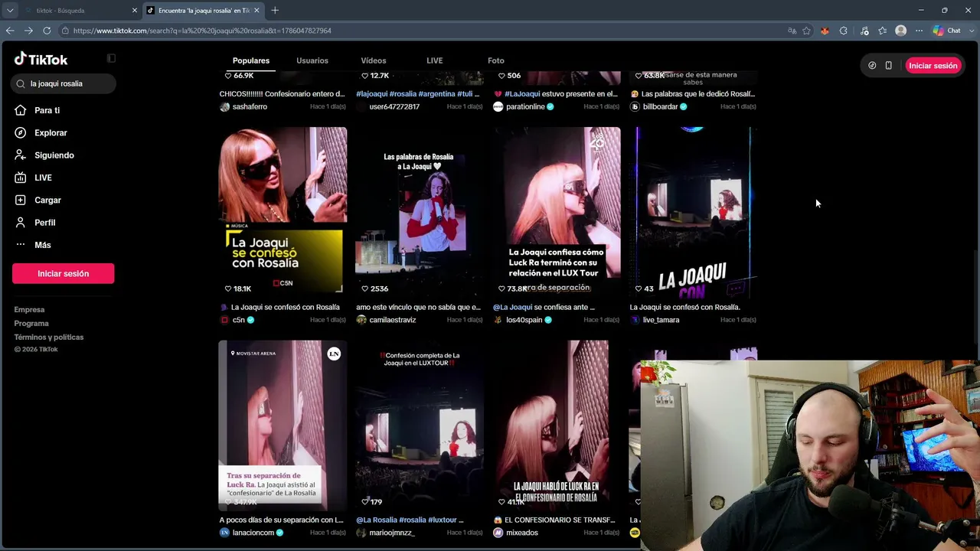
Task: Open the MetaMask fox extension
Action: [825, 31]
